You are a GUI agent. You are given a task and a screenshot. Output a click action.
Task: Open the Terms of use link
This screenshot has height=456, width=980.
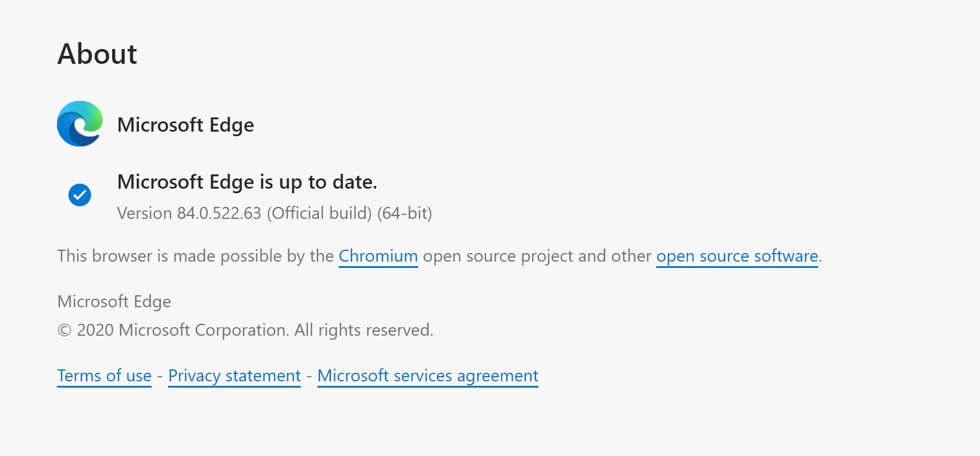[104, 376]
